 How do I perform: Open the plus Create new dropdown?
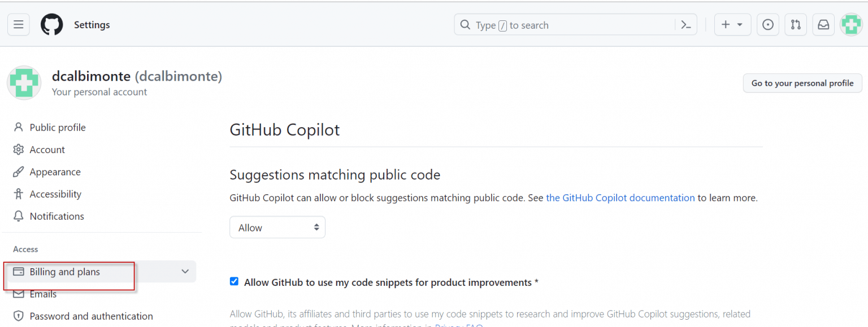[x=732, y=25]
